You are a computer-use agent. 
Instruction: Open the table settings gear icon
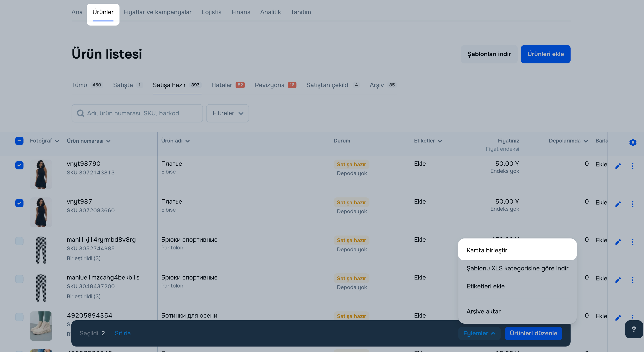633,142
